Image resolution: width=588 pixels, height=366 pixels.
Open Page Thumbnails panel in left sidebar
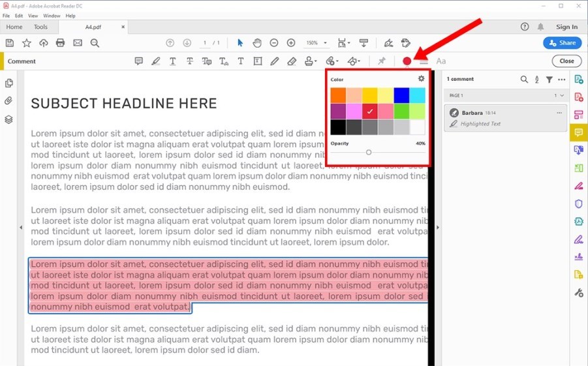click(x=9, y=84)
